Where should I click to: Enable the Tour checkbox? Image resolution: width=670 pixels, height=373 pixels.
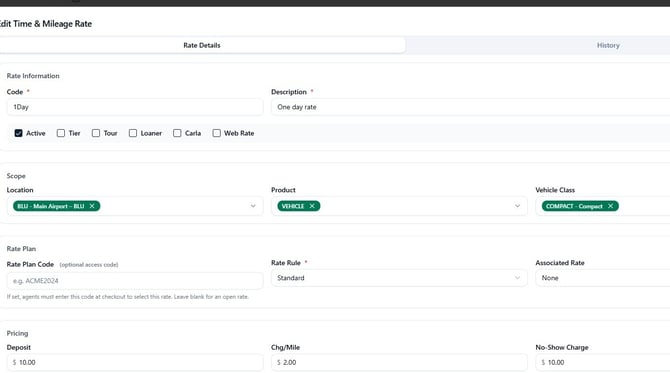coord(96,133)
